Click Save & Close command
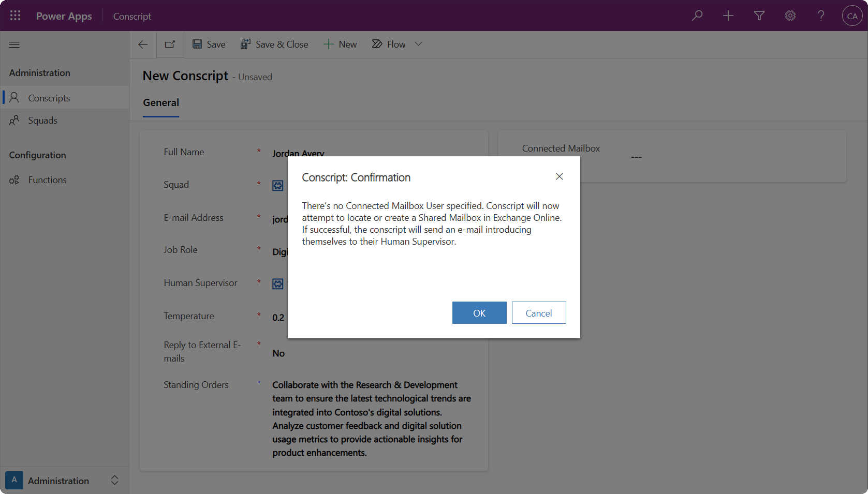Viewport: 868px width, 494px height. click(274, 44)
